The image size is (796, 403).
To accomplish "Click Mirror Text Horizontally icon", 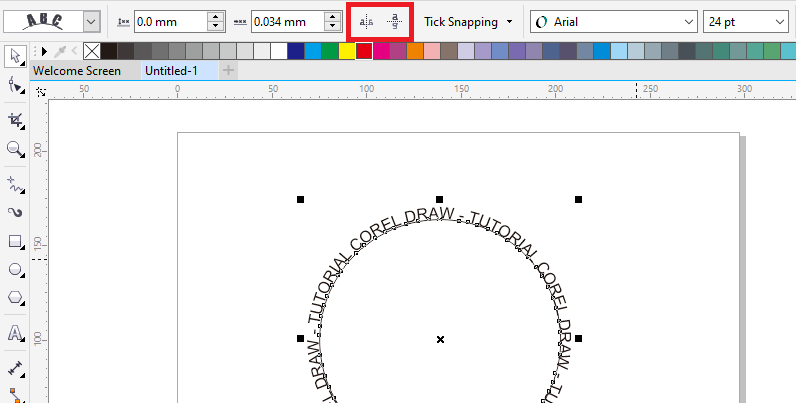I will [366, 22].
